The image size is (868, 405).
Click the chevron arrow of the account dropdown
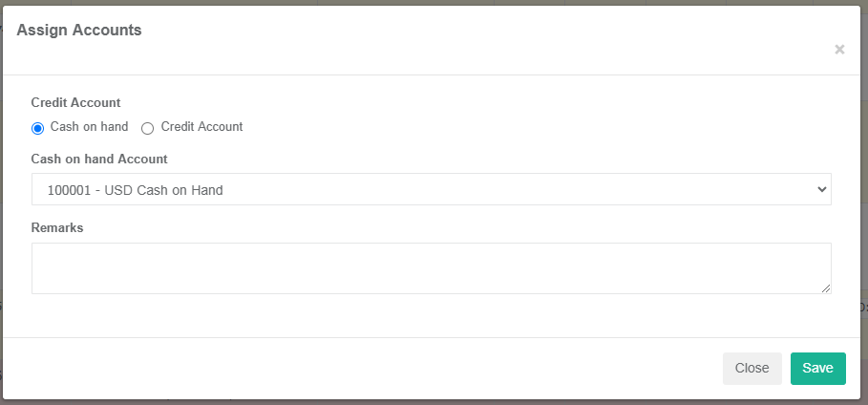(822, 189)
